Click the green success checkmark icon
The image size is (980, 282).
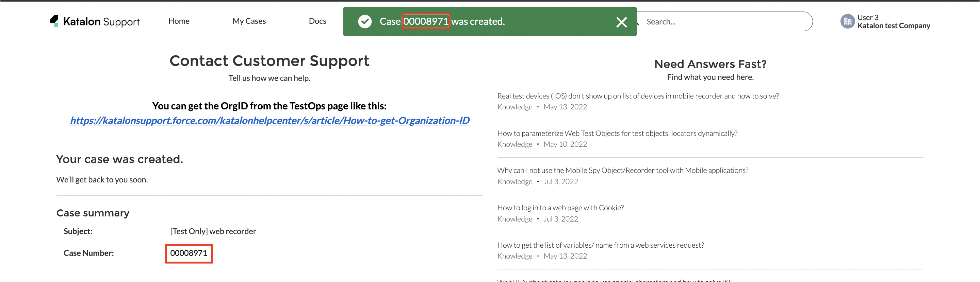[364, 22]
